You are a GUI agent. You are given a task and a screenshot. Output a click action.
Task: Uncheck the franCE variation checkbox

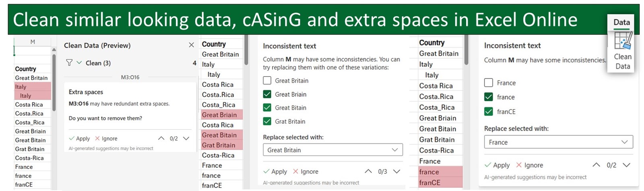pos(488,112)
